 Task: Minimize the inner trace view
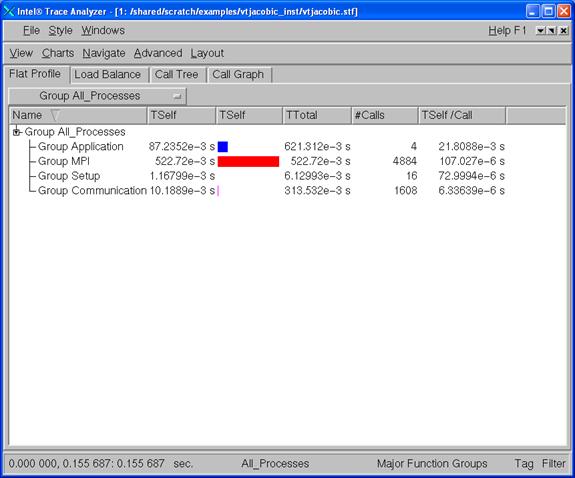pos(540,31)
